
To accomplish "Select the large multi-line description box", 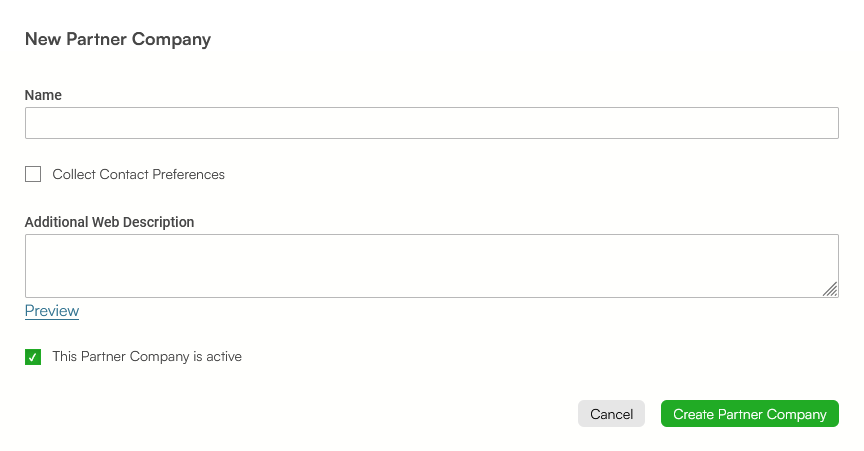I will pos(431,266).
